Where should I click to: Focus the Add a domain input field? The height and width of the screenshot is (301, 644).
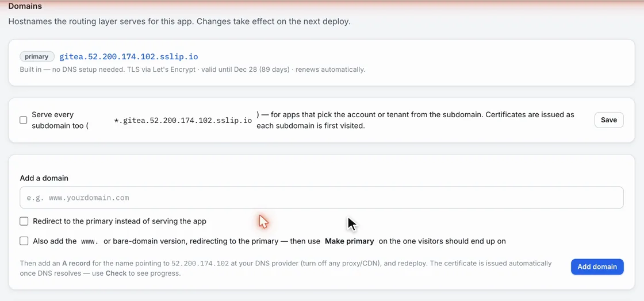click(321, 198)
